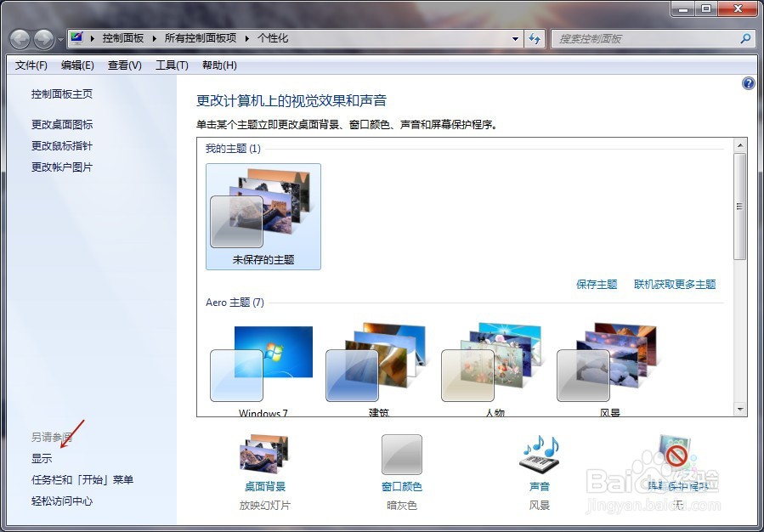Open the 声音 (sound) settings icon
The width and height of the screenshot is (764, 532).
(539, 455)
